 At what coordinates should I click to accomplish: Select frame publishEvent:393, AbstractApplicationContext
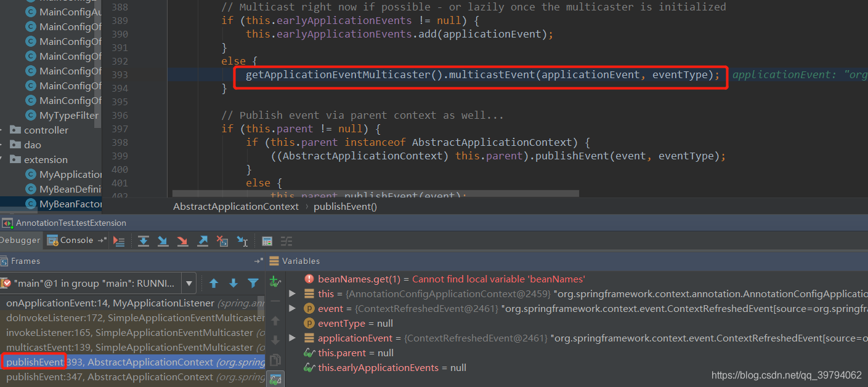pyautogui.click(x=132, y=362)
